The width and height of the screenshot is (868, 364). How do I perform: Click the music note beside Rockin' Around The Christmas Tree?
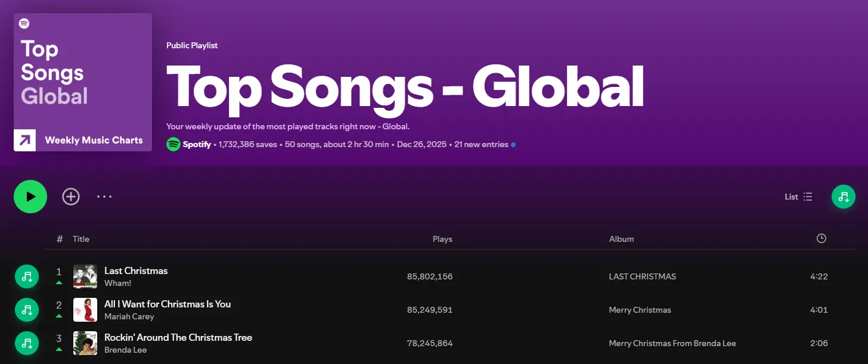[26, 343]
